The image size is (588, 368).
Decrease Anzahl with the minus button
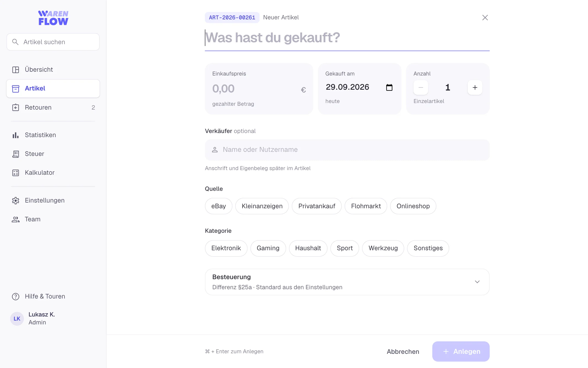[421, 88]
